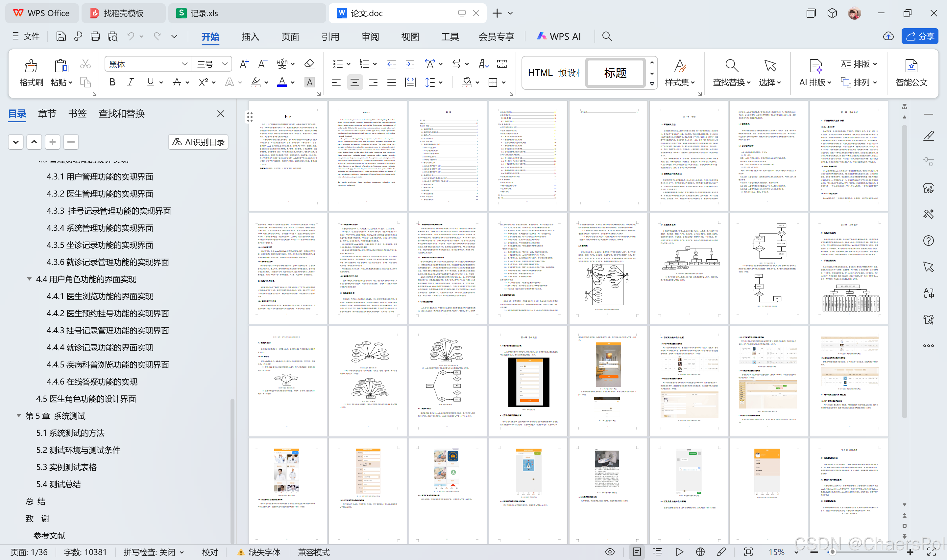Select the eraser clear formatting icon
The image size is (947, 560).
(309, 64)
